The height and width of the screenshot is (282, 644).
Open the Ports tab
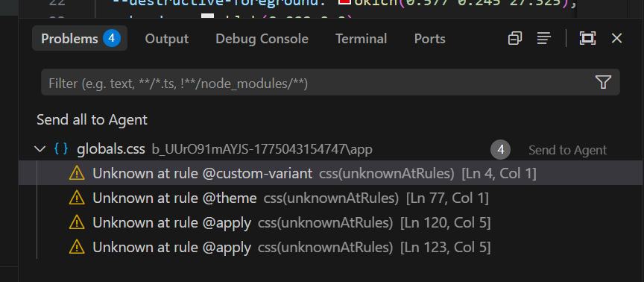tap(429, 39)
